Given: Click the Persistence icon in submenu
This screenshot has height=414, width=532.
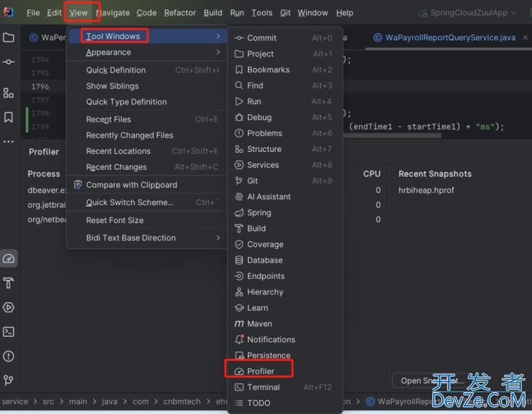Looking at the screenshot, I should 239,355.
